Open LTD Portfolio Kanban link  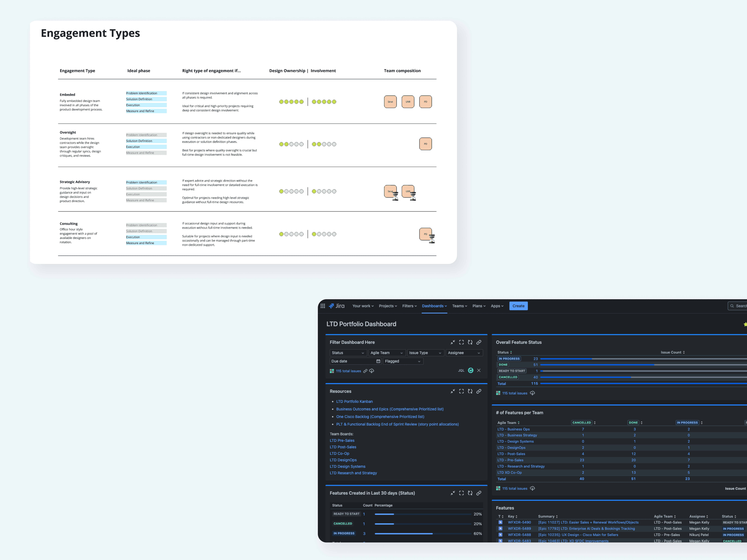pyautogui.click(x=355, y=402)
